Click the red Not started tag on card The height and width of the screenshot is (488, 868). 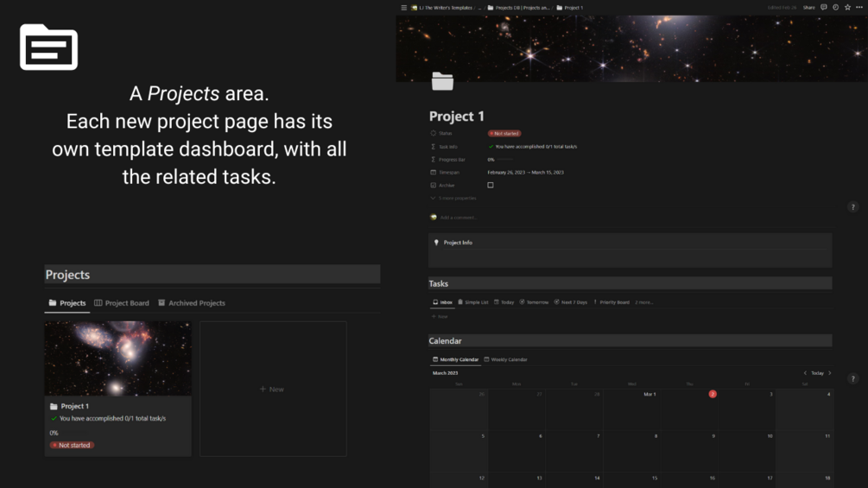pyautogui.click(x=72, y=446)
